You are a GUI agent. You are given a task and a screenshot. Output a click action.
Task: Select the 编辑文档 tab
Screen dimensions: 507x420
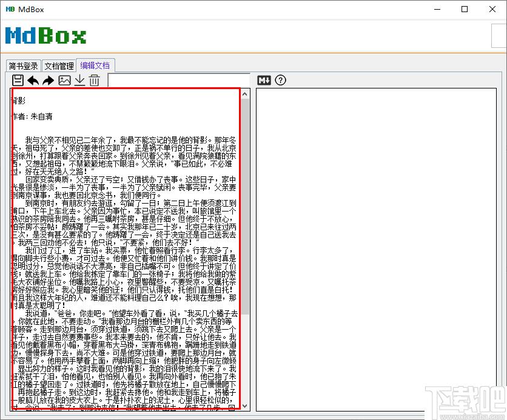[95, 65]
